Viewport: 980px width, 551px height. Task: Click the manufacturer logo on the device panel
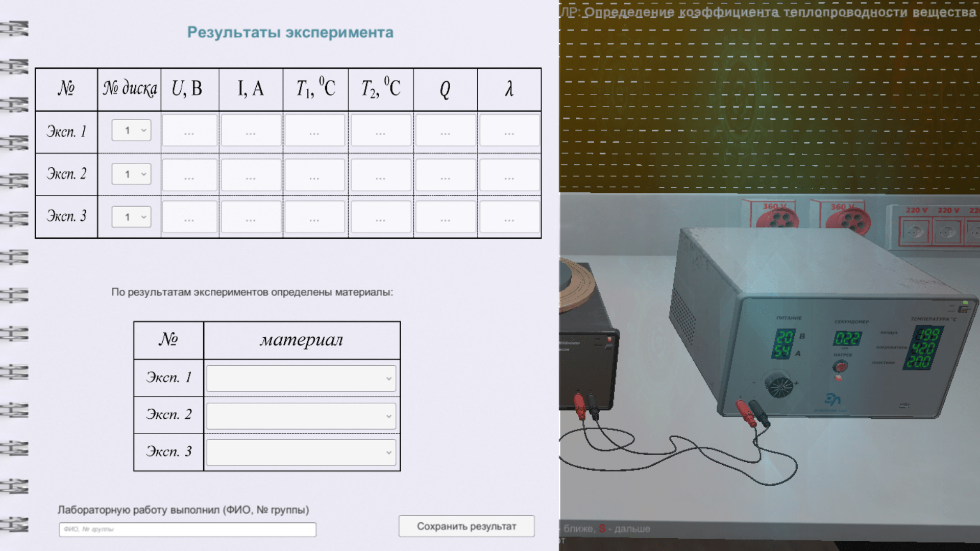pyautogui.click(x=833, y=399)
